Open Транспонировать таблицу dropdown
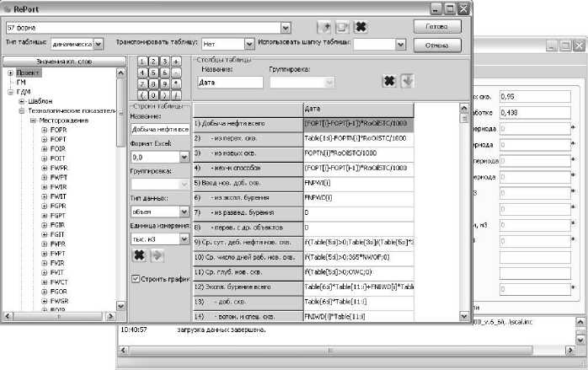This screenshot has width=588, height=370. pyautogui.click(x=249, y=45)
